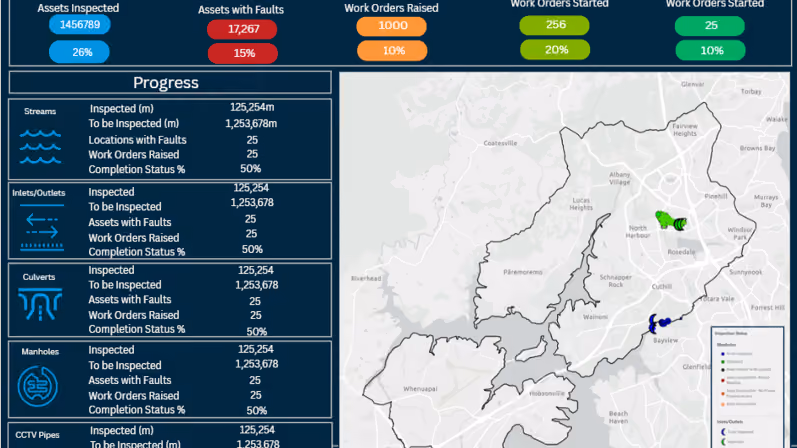Viewport: 797px width, 448px height.
Task: Click Sunnynook label on the map
Action: [746, 273]
